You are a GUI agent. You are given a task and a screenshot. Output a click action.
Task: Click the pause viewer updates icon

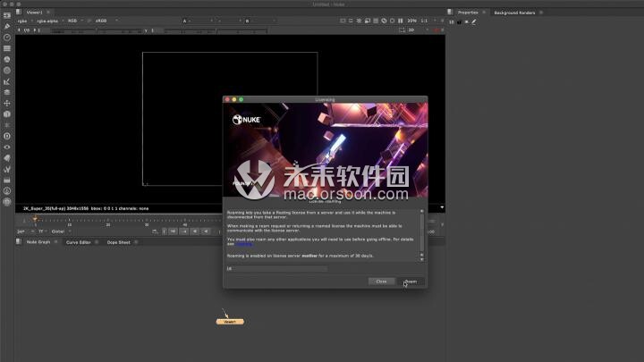coord(401,21)
